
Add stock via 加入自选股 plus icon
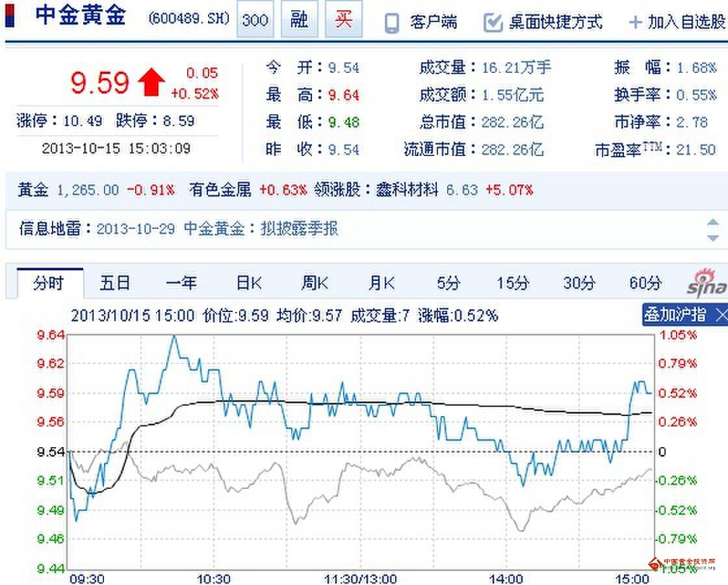(x=635, y=22)
